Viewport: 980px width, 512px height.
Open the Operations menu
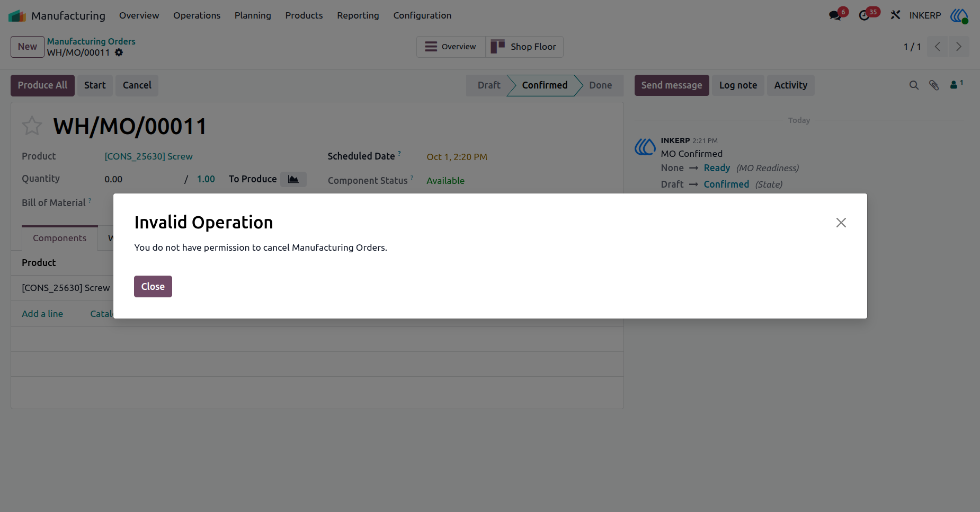(x=197, y=15)
